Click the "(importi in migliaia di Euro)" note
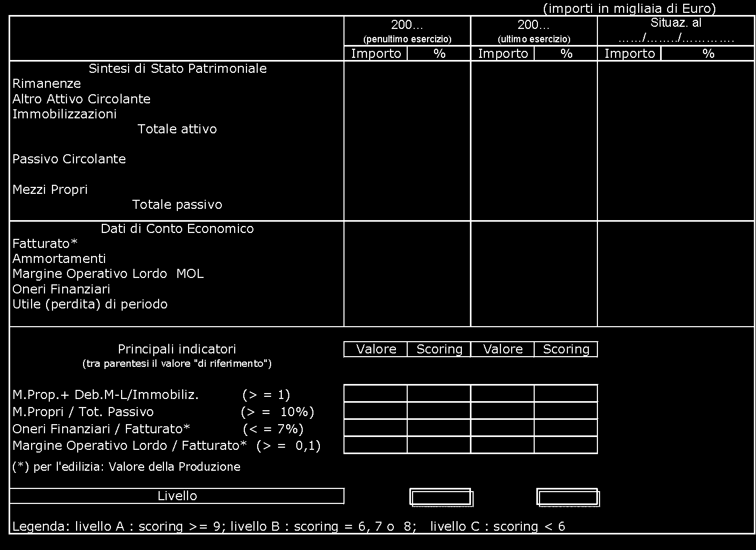 (629, 9)
